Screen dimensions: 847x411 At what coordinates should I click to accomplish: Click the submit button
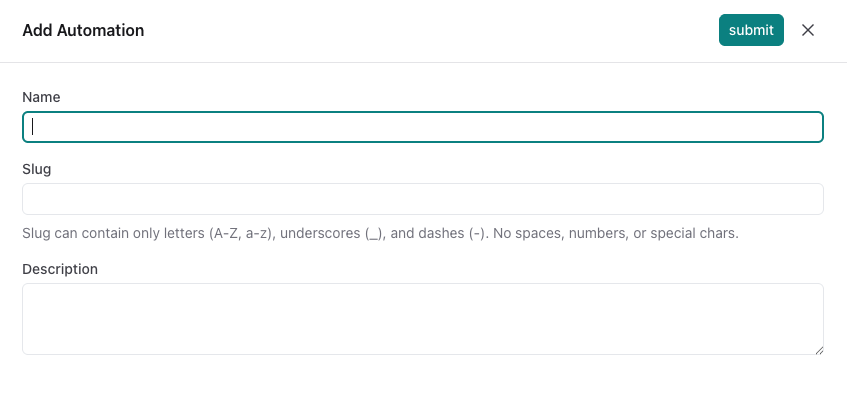tap(751, 30)
